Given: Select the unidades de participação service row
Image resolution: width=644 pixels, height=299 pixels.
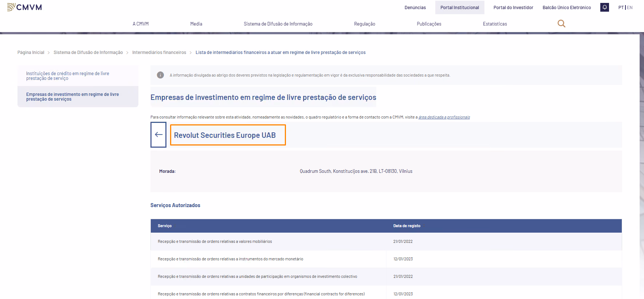Looking at the screenshot, I should click(x=386, y=276).
